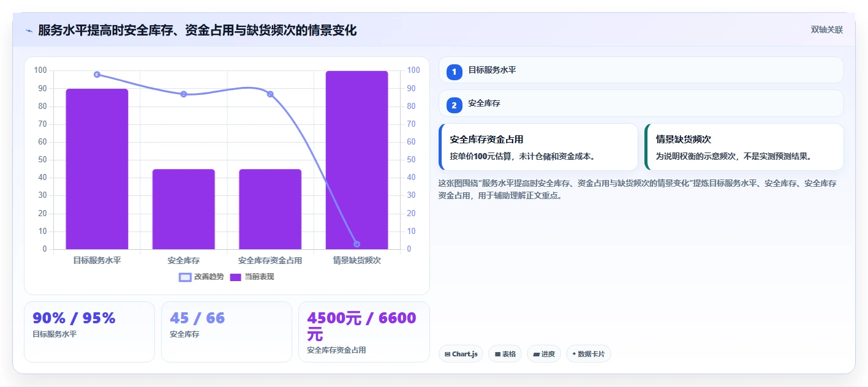Click the 进度 tag
Viewport: 868px width, 387px height.
click(544, 354)
